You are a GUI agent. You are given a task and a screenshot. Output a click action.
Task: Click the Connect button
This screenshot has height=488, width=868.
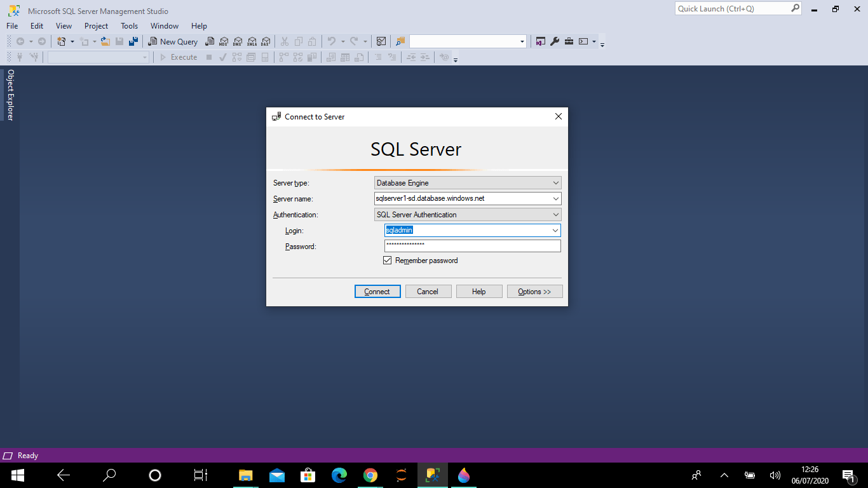click(377, 292)
